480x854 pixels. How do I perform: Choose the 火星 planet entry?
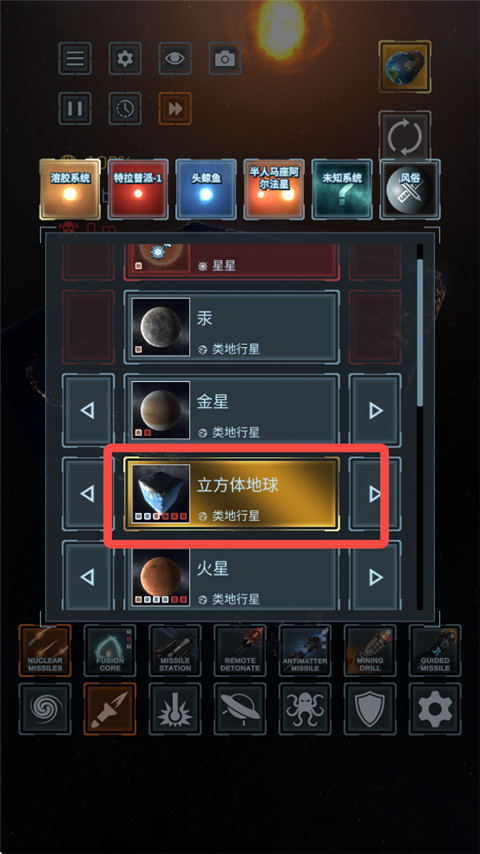[x=232, y=577]
